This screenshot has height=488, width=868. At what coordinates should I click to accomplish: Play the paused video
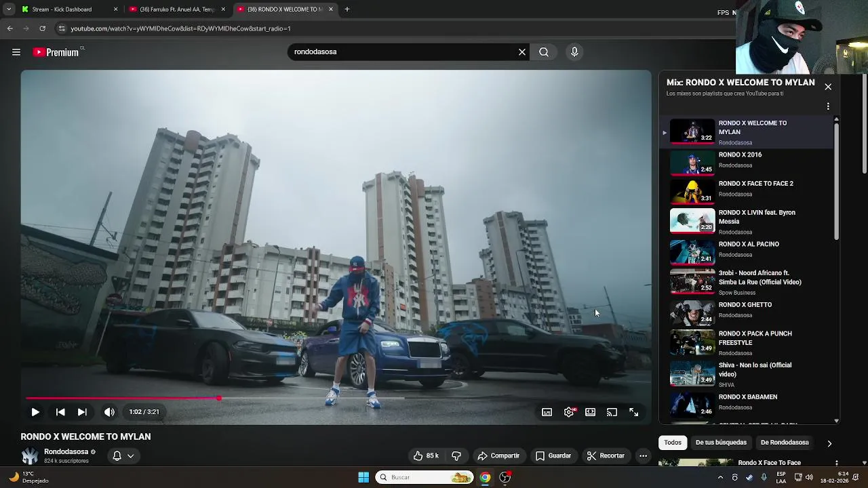[35, 411]
